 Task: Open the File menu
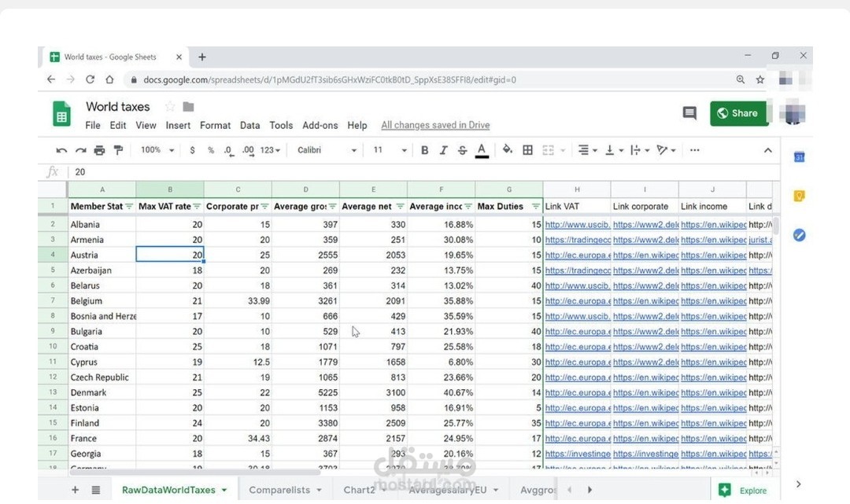[93, 125]
